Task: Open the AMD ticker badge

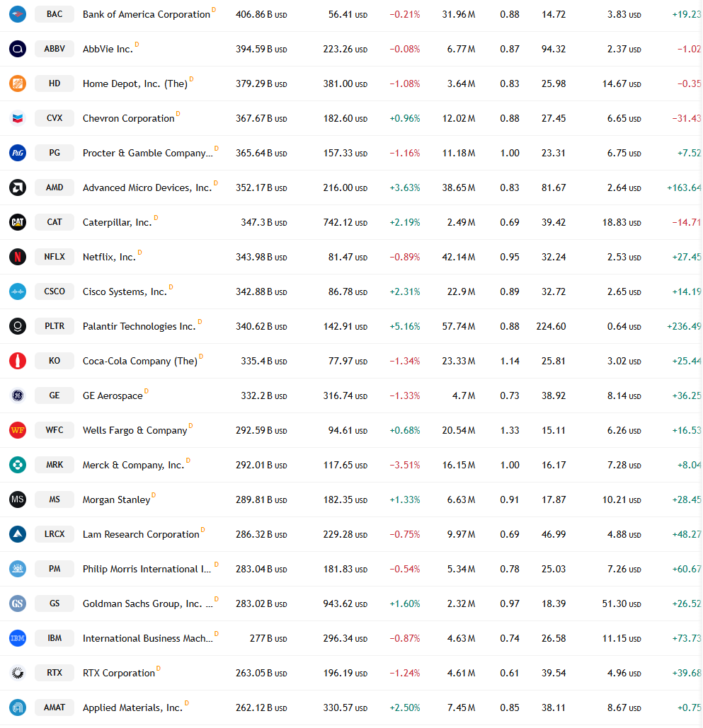Action: click(x=55, y=187)
